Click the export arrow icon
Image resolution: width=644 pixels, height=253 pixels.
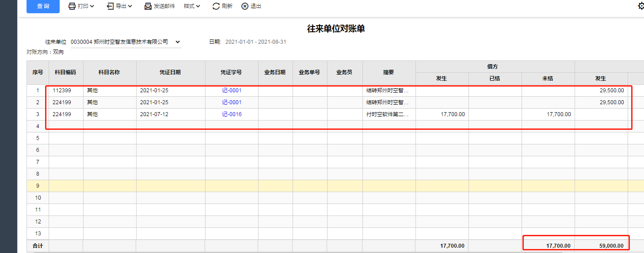(110, 6)
